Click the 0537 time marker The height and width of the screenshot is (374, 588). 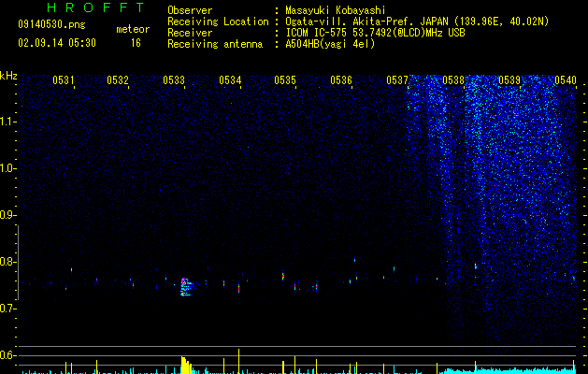click(397, 80)
